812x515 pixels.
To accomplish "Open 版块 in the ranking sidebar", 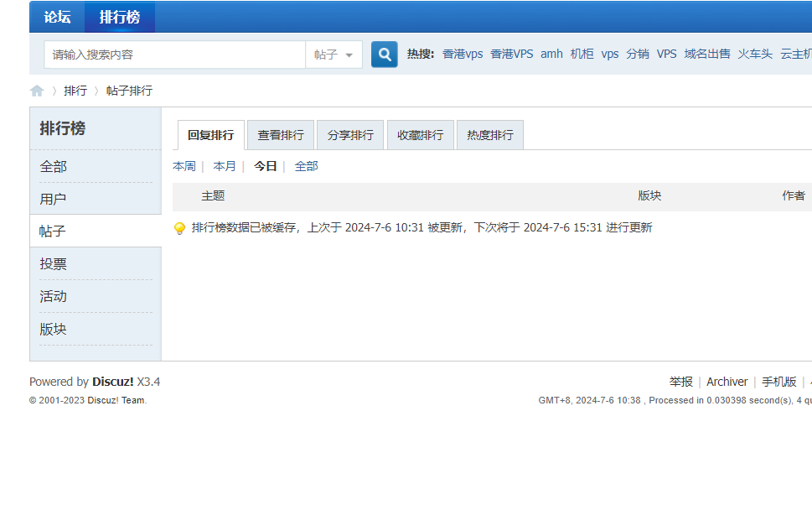I will coord(53,330).
